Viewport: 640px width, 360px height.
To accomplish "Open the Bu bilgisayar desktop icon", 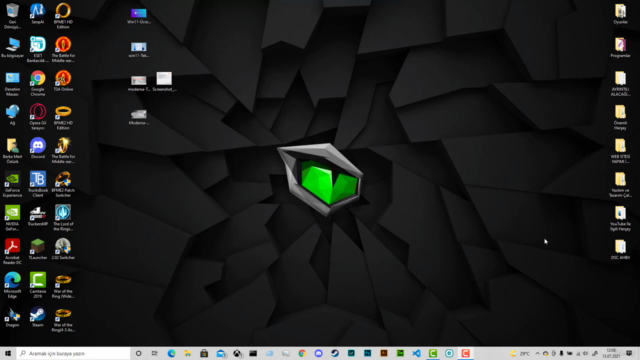I will click(x=12, y=47).
